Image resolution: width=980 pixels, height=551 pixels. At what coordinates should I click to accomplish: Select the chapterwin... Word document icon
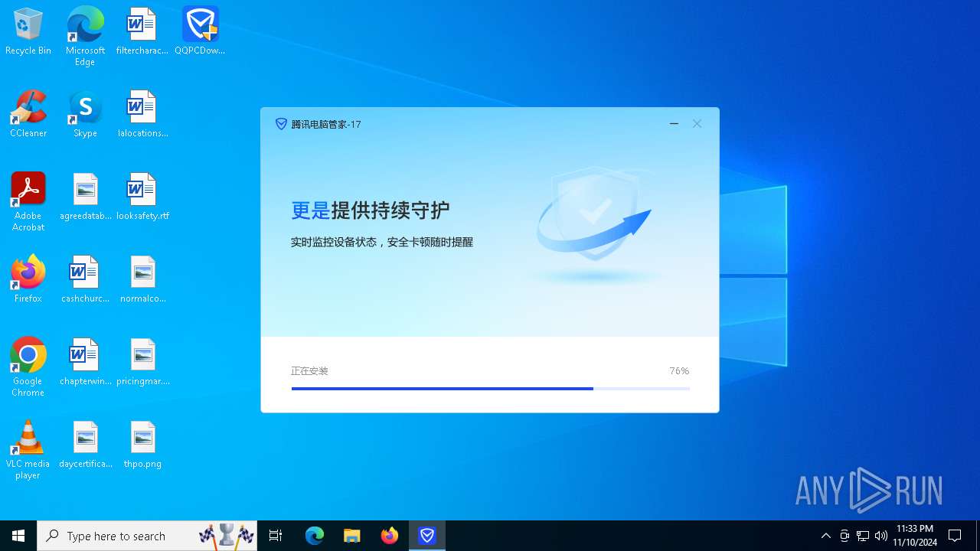pos(86,362)
